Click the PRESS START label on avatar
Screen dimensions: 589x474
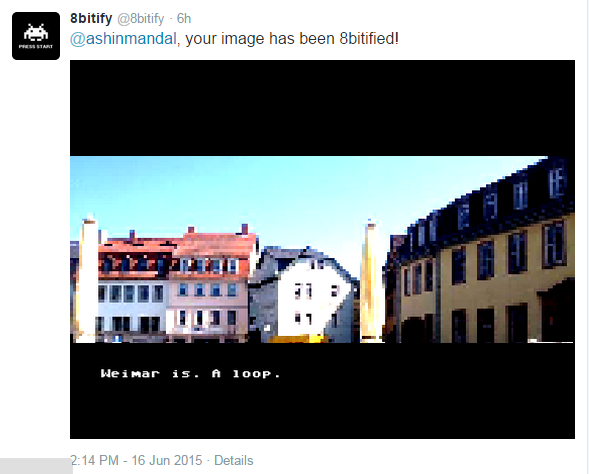coord(36,47)
